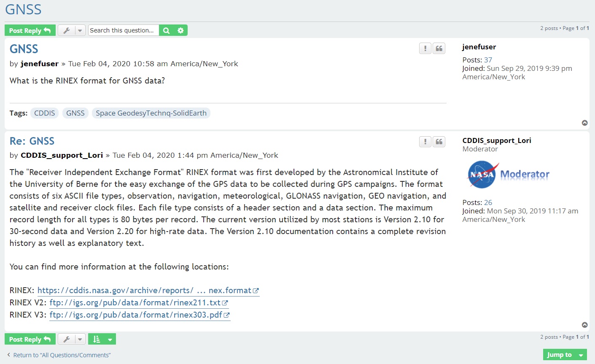Click the question text What is the RINEX format
Image resolution: width=595 pixels, height=364 pixels.
pyautogui.click(x=87, y=81)
